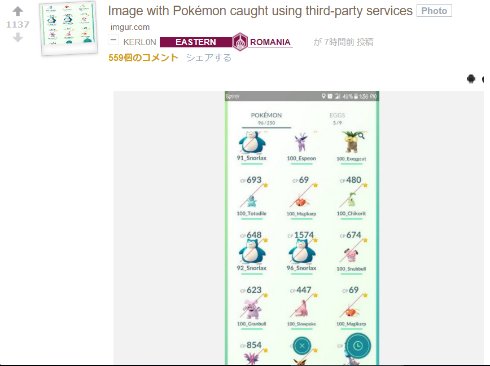Select the CP 693 Totodile
The height and width of the screenshot is (366, 490).
point(252,197)
